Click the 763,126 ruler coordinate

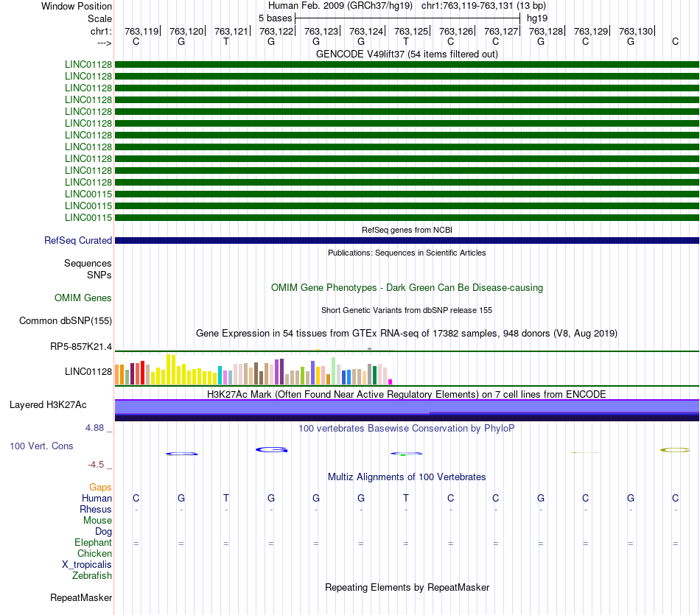click(456, 31)
